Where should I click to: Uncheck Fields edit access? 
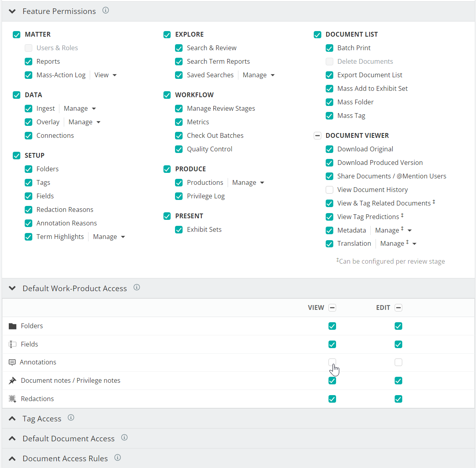(399, 344)
